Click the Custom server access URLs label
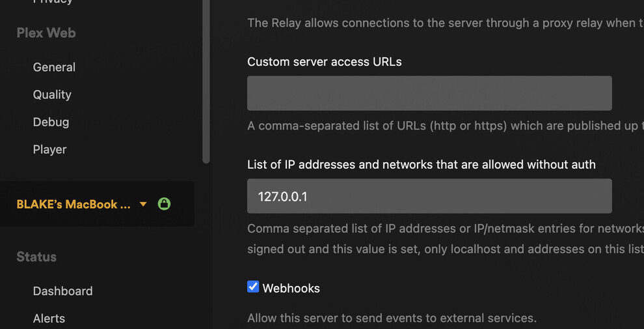 [324, 62]
